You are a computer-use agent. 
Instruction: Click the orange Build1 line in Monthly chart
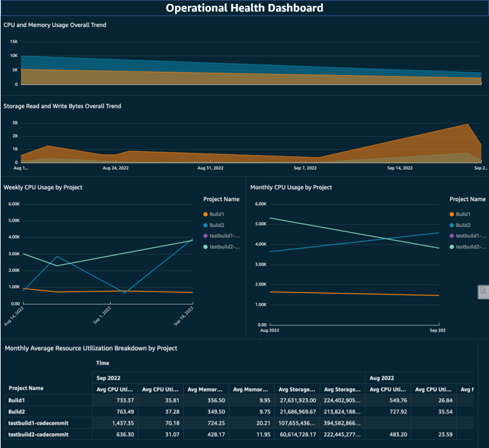tap(355, 294)
